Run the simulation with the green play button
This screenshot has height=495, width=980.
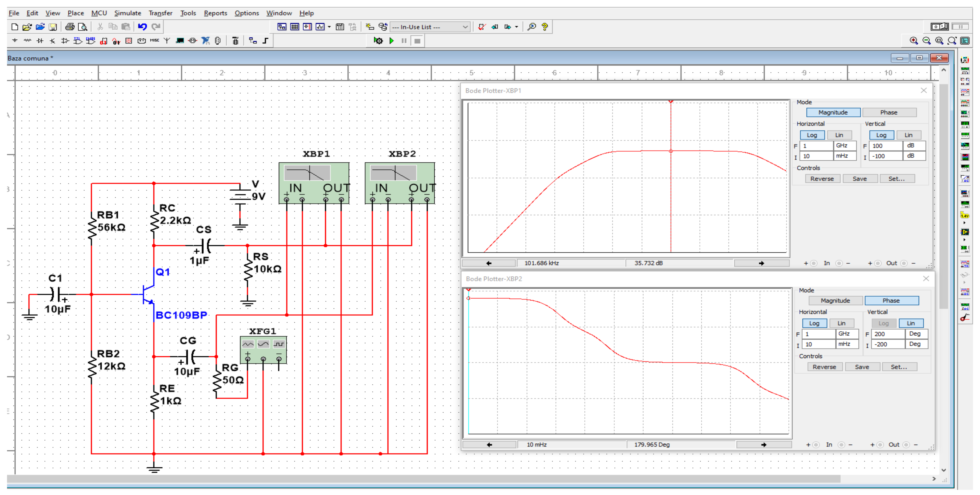[x=391, y=41]
